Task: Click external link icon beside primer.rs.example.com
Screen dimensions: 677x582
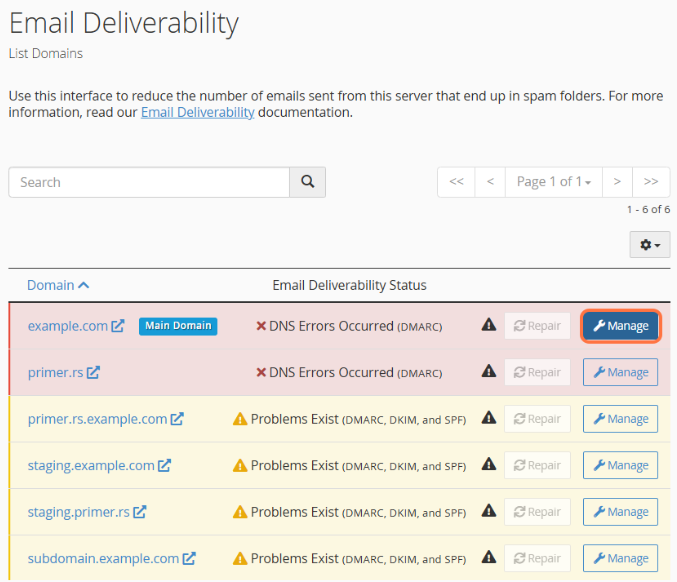Action: [177, 419]
